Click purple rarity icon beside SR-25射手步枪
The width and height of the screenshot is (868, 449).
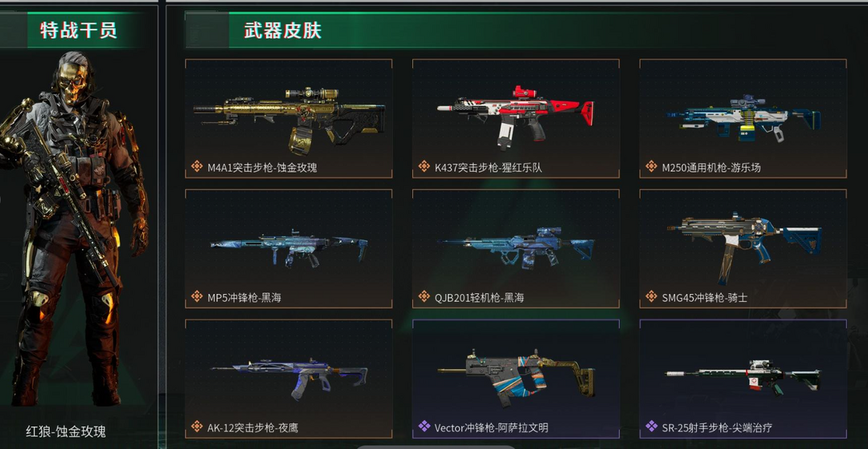click(x=652, y=427)
